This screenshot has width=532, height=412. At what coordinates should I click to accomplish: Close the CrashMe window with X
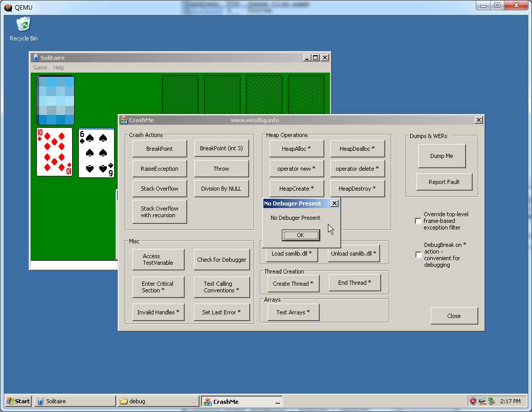[478, 120]
